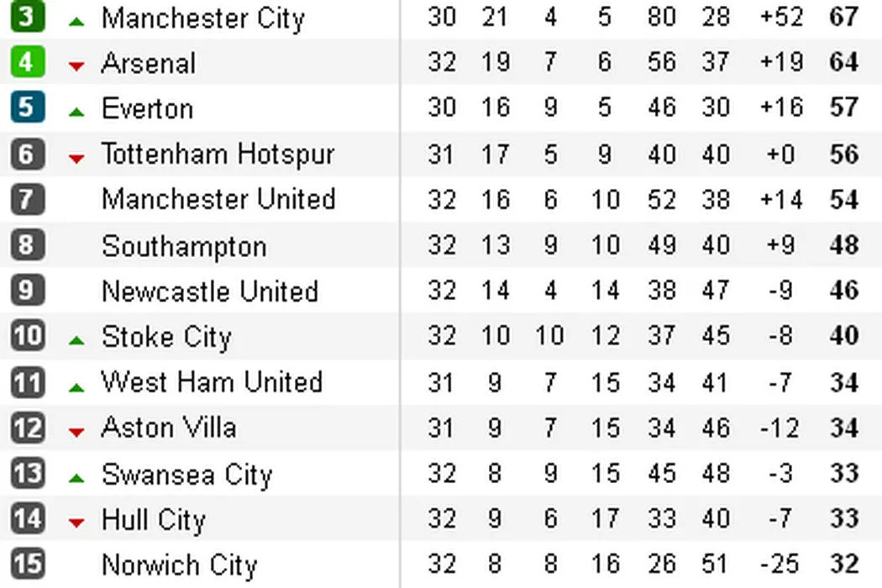Open the Manchester United team link
The width and height of the screenshot is (882, 588).
coord(218,199)
